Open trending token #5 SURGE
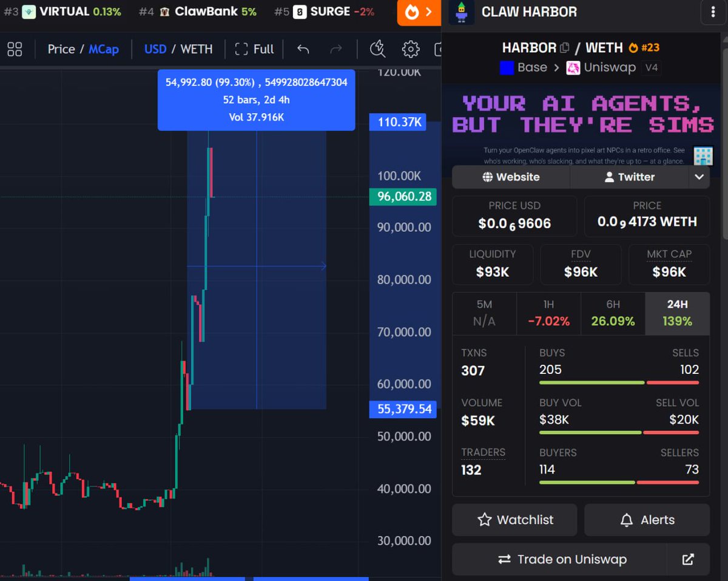 point(324,12)
